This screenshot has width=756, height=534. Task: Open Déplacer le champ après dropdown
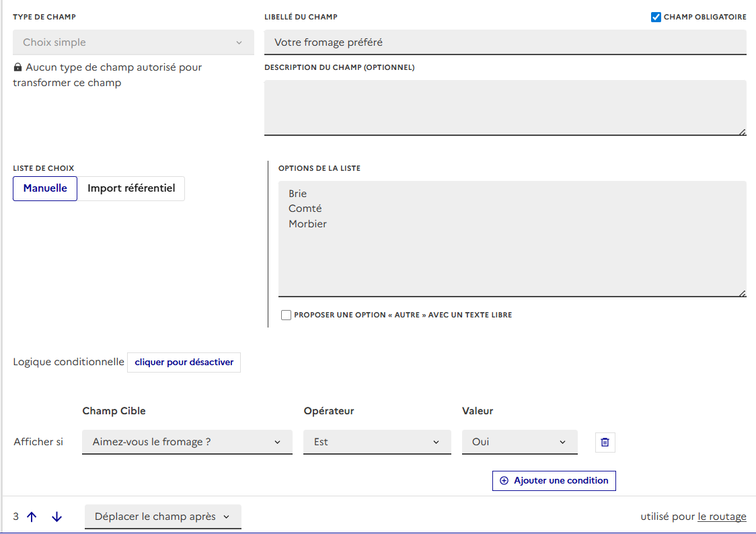point(163,517)
